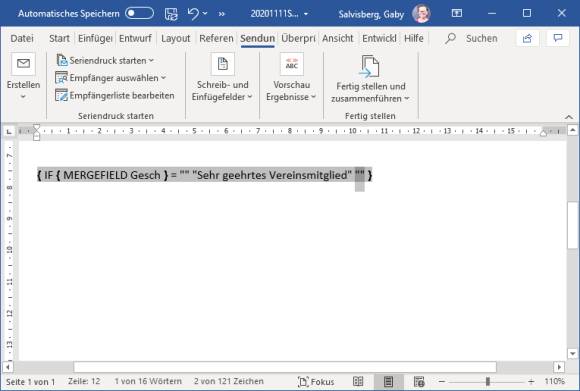Click the vertical scrollbar up arrow

point(573,131)
